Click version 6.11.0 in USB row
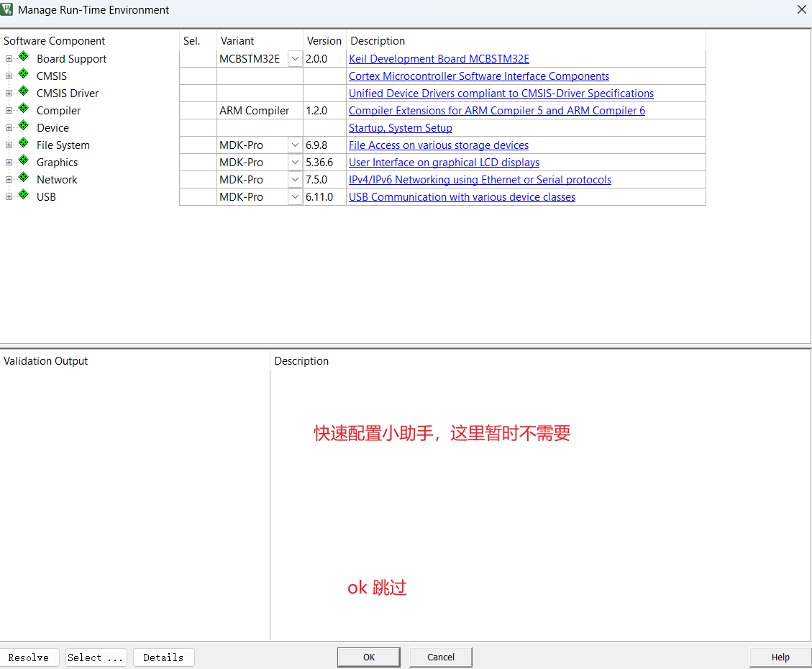The width and height of the screenshot is (812, 669). point(319,197)
